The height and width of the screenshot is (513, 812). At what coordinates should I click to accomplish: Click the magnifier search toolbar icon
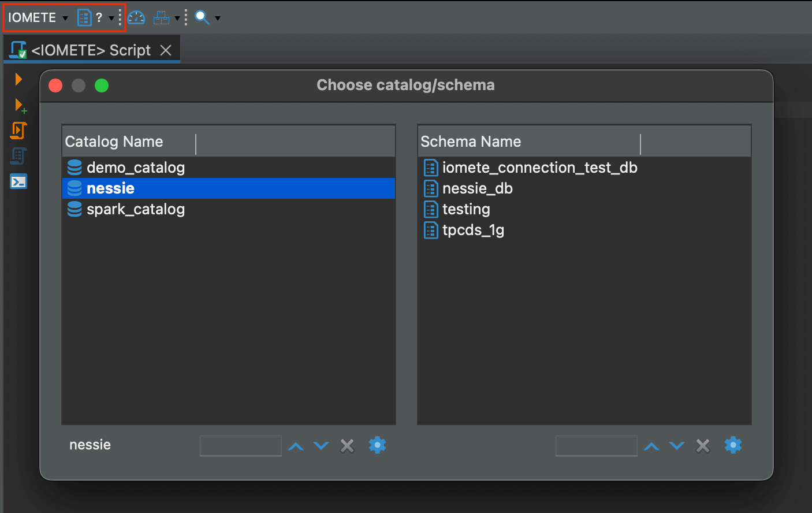[x=202, y=18]
